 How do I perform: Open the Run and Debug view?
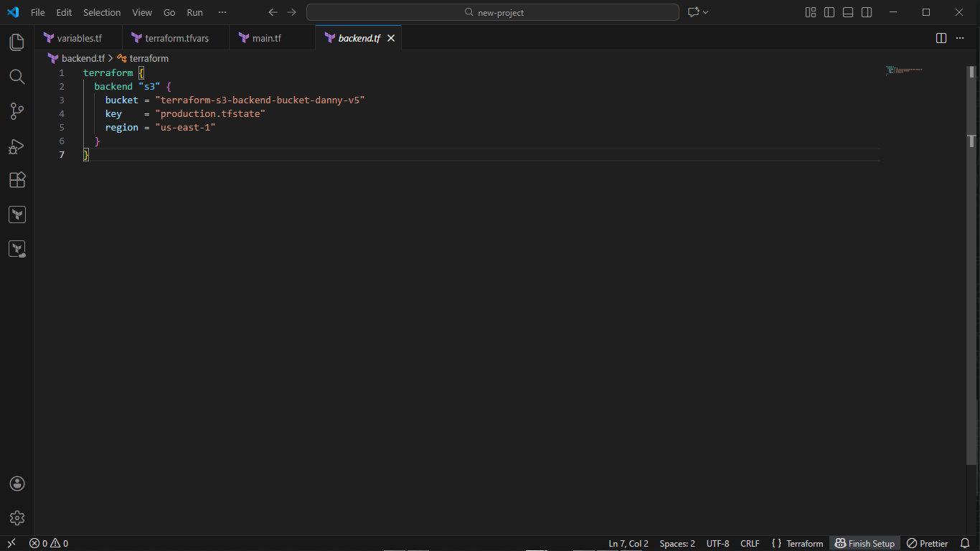[x=17, y=146]
